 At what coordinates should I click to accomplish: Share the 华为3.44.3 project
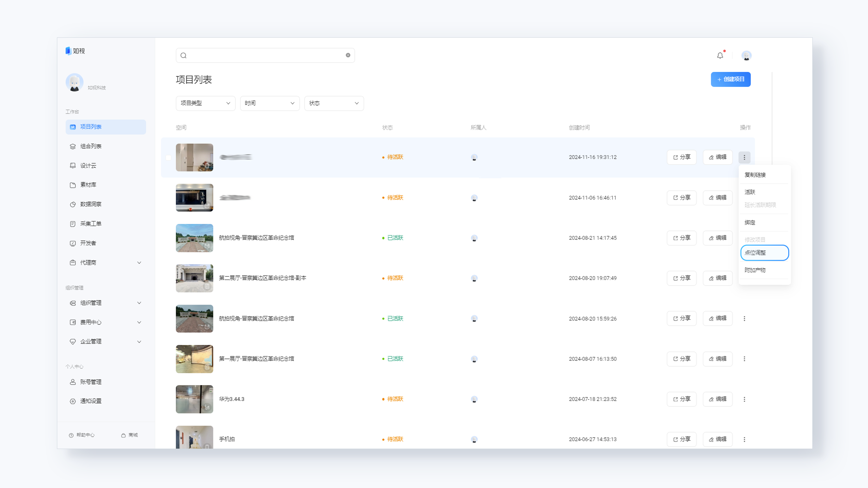point(681,399)
